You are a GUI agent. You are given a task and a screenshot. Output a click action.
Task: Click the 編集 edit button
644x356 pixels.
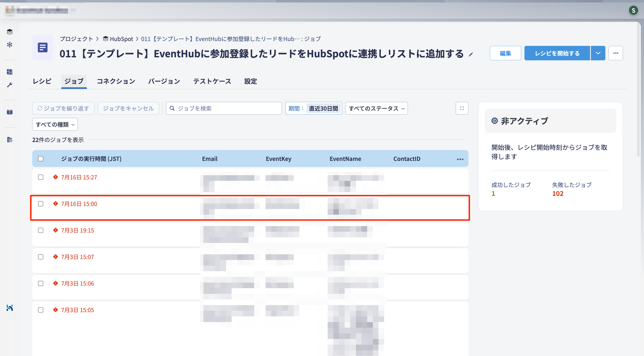click(x=505, y=53)
